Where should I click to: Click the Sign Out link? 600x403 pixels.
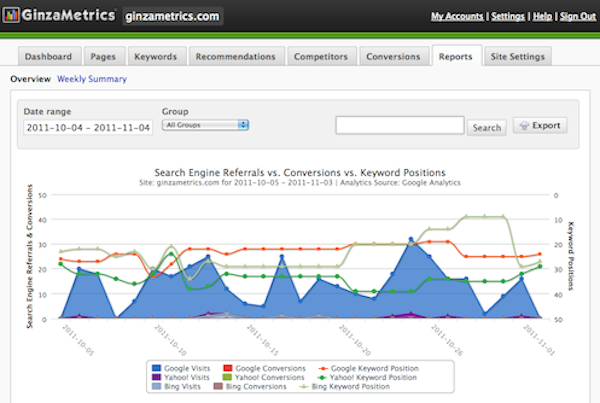point(578,16)
